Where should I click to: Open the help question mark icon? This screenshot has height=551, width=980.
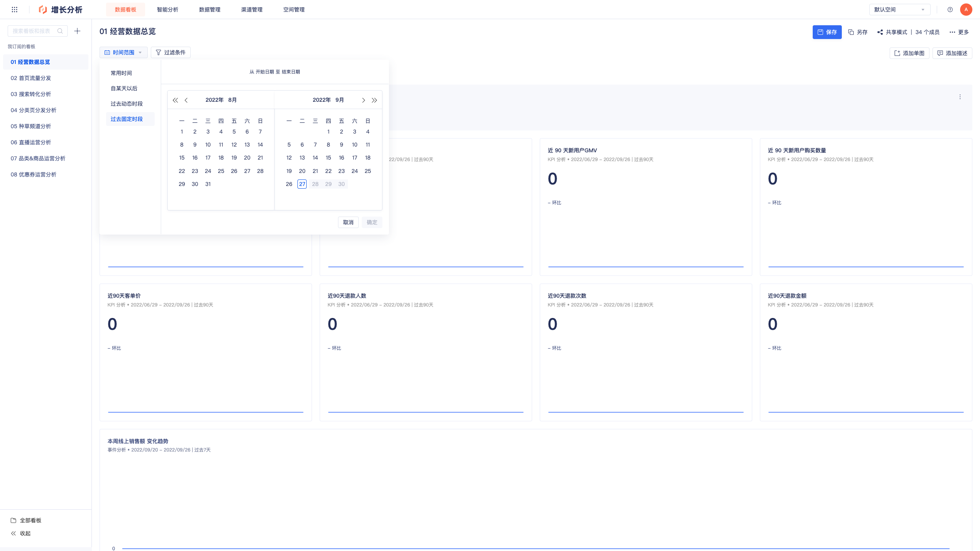[x=950, y=10]
